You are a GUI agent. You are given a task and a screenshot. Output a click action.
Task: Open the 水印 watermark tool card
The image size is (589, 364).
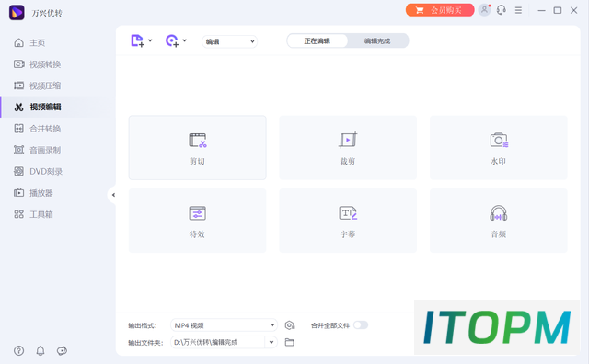pos(499,147)
